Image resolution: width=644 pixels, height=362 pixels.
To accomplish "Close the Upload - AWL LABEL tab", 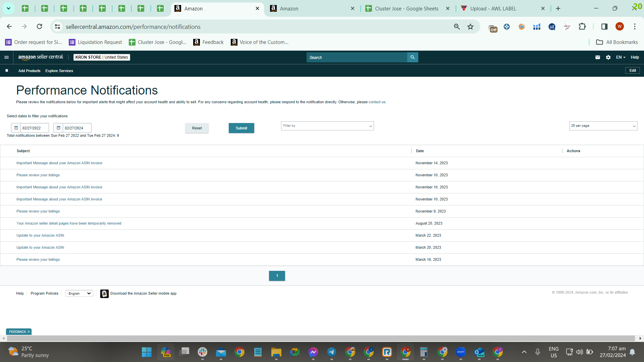I will point(543,9).
